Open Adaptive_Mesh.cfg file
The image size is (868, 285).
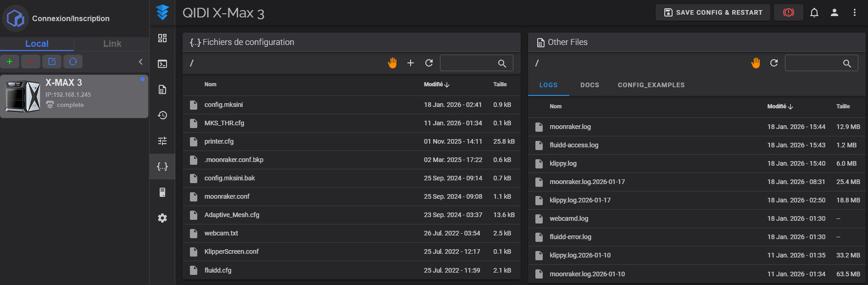pos(351,215)
